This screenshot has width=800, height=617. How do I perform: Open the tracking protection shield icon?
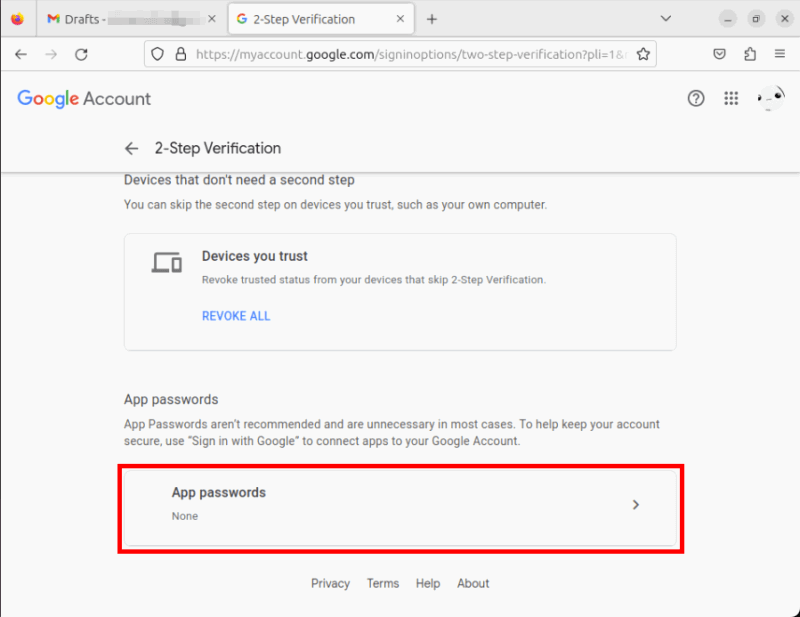159,54
